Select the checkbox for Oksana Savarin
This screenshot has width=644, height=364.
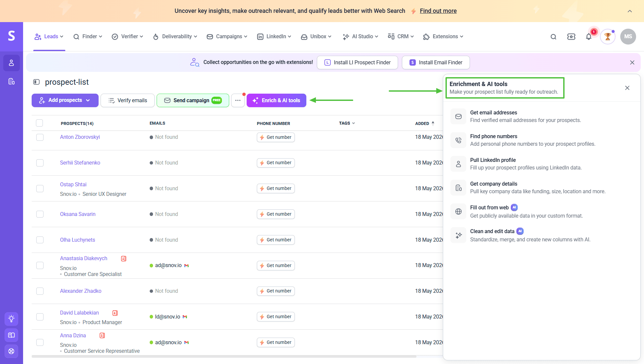(x=40, y=214)
